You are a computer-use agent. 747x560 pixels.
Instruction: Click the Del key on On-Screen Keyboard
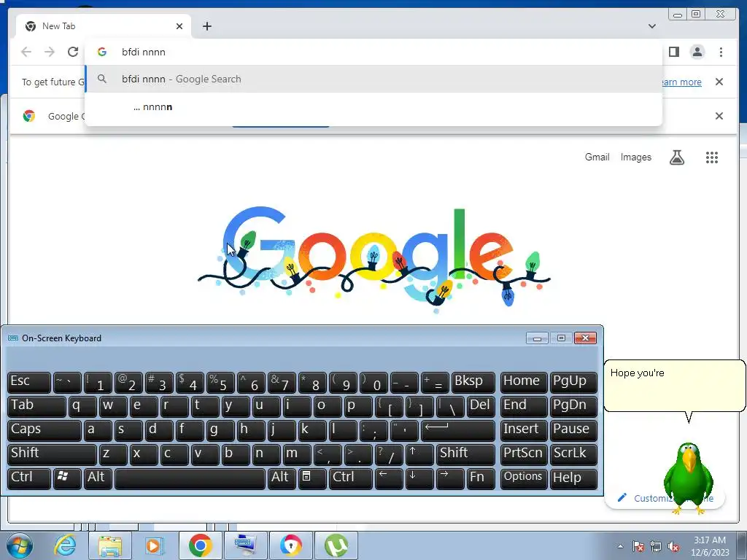481,406
